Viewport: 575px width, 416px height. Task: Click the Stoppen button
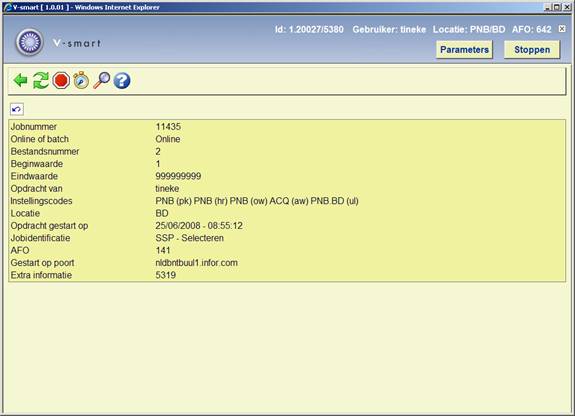click(532, 50)
